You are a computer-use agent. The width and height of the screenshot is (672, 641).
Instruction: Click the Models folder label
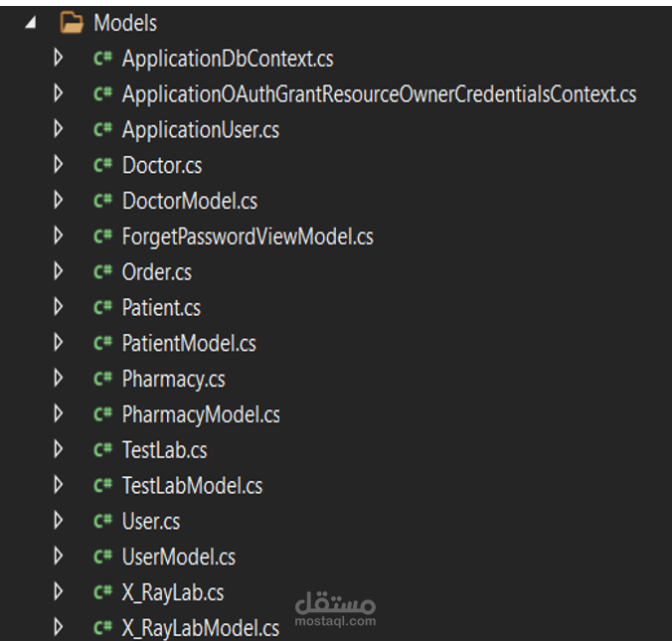(125, 23)
